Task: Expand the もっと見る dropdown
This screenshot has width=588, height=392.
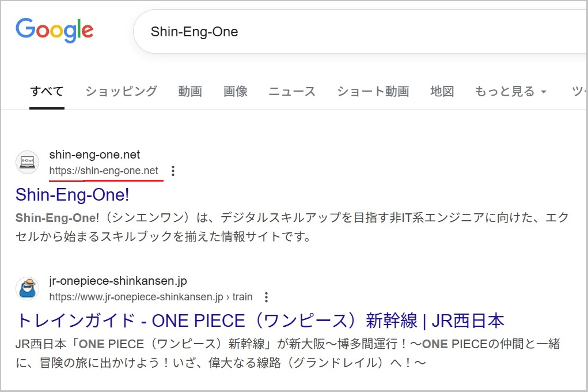Action: (510, 91)
